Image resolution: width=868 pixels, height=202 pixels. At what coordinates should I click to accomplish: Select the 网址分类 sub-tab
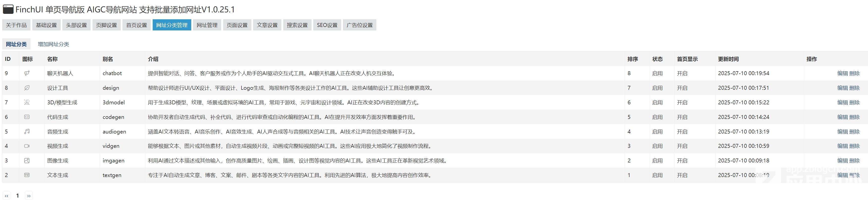(x=16, y=44)
